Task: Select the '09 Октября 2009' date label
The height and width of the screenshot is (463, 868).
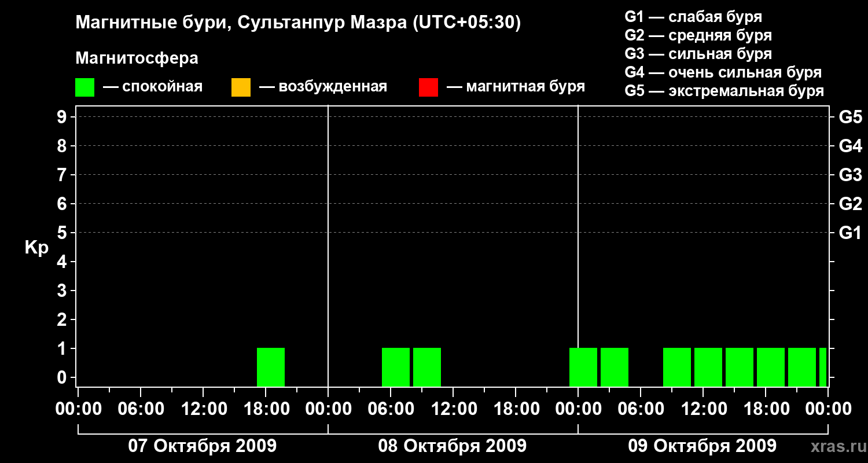Action: pyautogui.click(x=702, y=446)
